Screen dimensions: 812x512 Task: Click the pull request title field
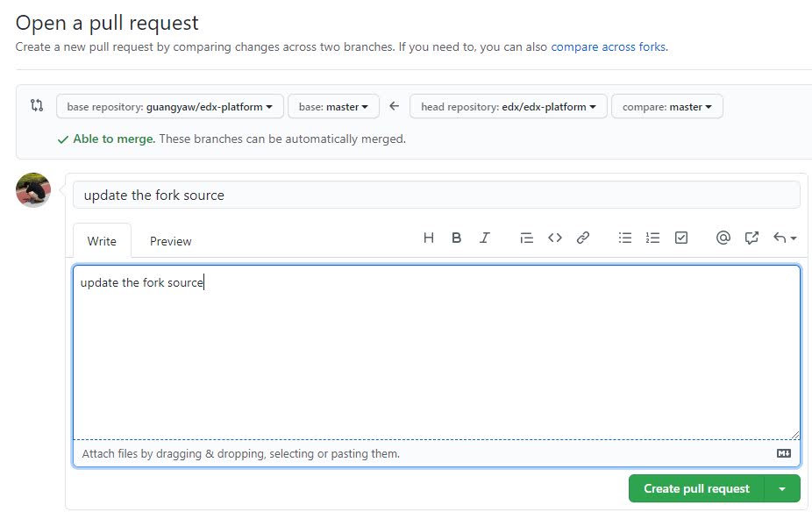[x=436, y=195]
